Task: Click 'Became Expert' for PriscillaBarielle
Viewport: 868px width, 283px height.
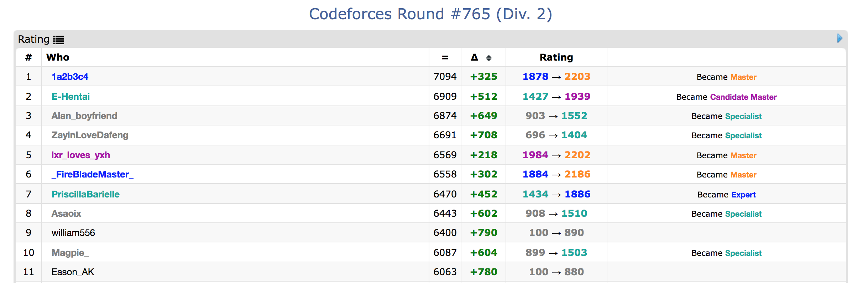Action: coord(726,195)
